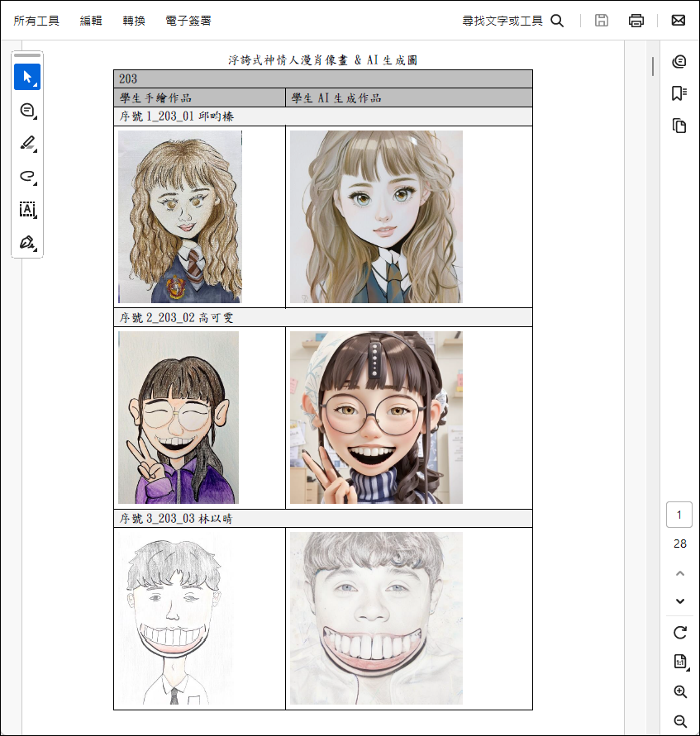The height and width of the screenshot is (736, 700).
Task: Open the add comment tool
Action: (27, 110)
